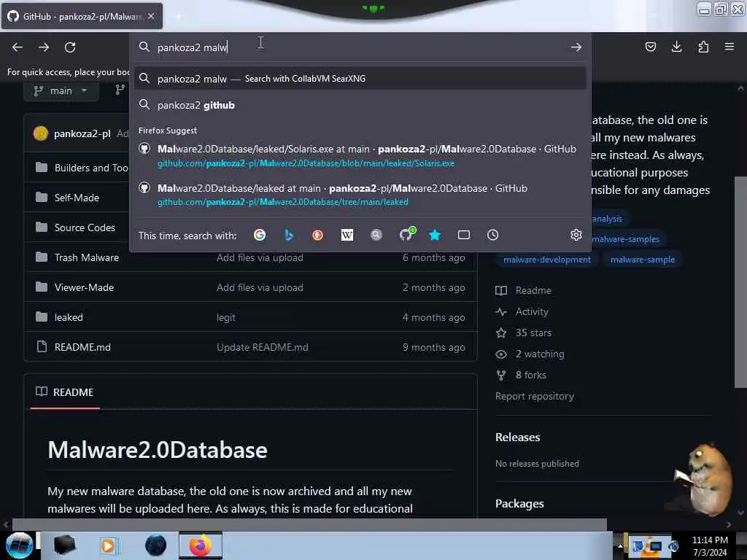Open the media player taskbar icon
The height and width of the screenshot is (560, 747).
coord(108,545)
